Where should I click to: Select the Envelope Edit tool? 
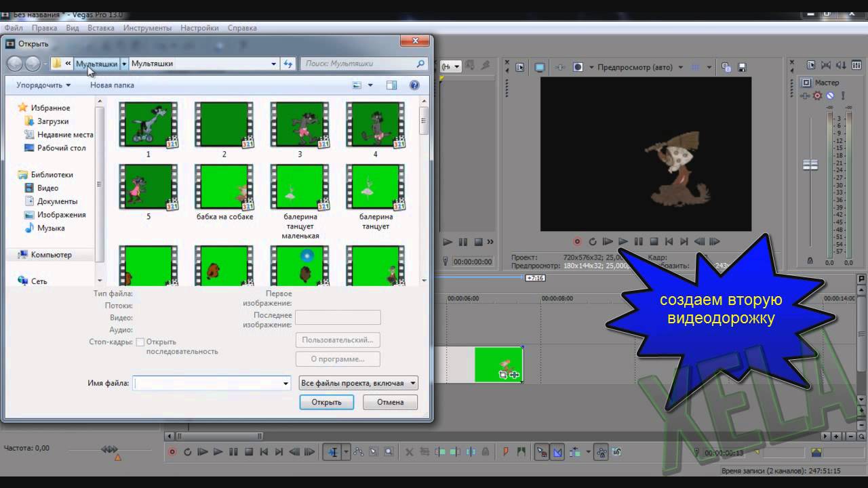coord(358,452)
